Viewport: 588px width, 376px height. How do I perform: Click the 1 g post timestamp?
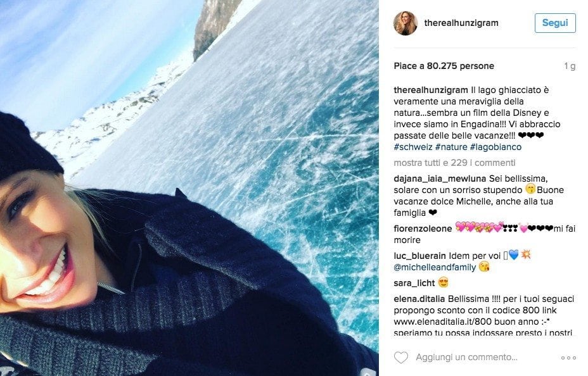[570, 66]
